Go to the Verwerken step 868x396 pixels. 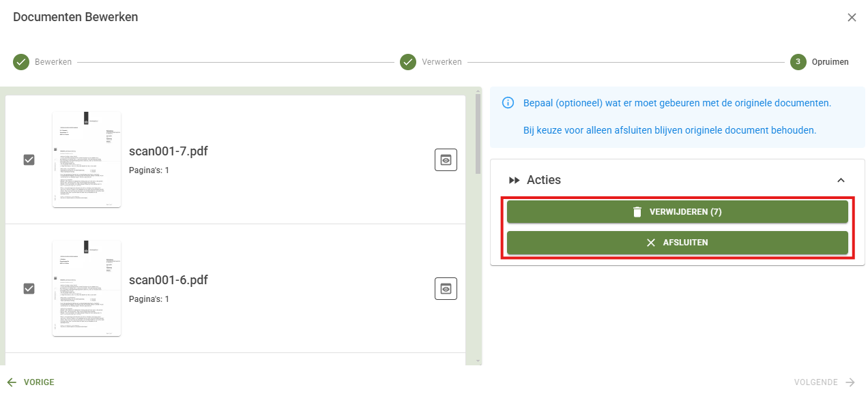pos(442,62)
